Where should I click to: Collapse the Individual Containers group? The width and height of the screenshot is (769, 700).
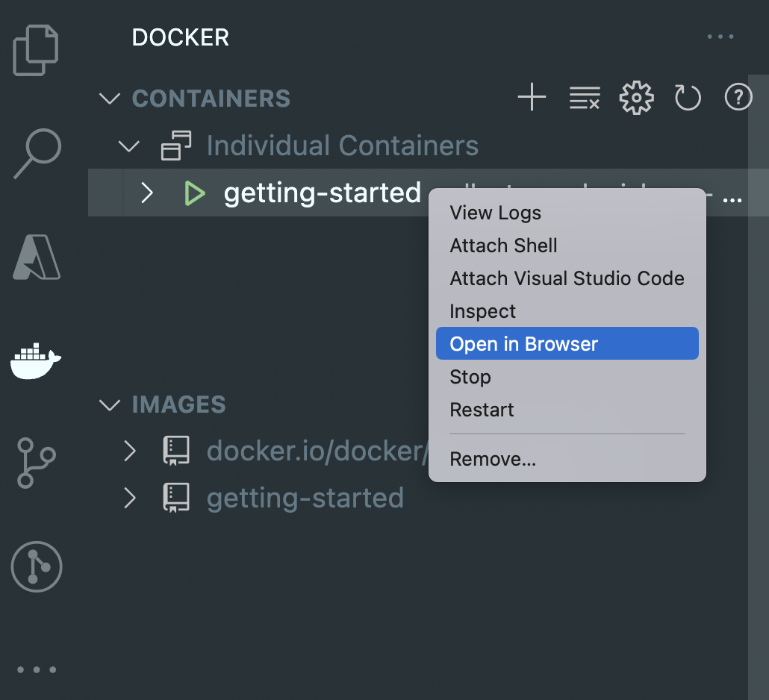click(128, 146)
